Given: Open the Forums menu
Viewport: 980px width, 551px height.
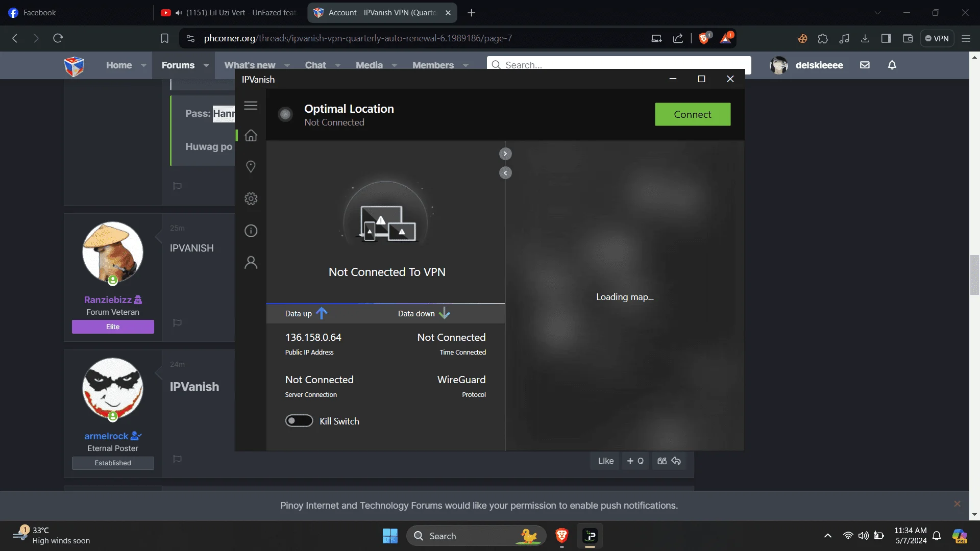Looking at the screenshot, I should (178, 65).
